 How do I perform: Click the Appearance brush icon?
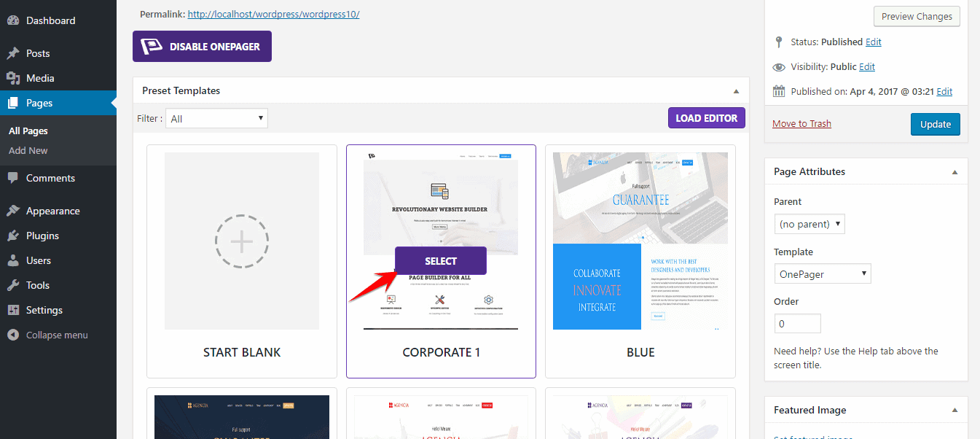click(x=13, y=211)
